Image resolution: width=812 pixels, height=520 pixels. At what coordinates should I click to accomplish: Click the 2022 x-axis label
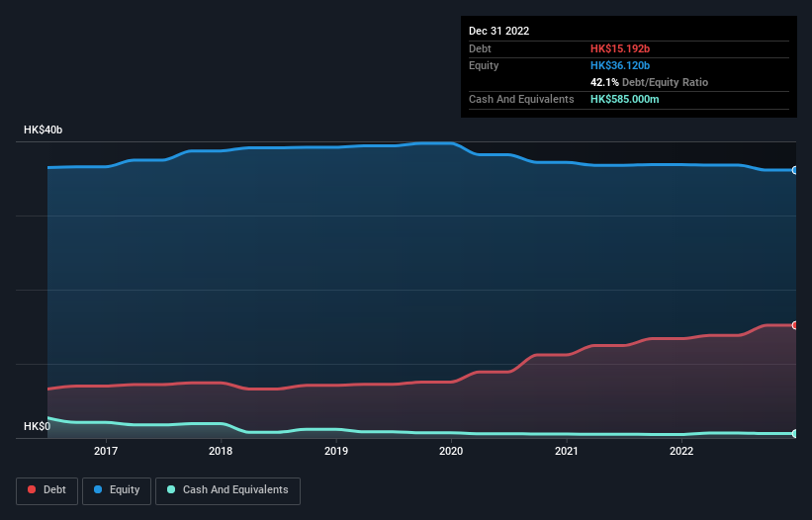point(681,451)
